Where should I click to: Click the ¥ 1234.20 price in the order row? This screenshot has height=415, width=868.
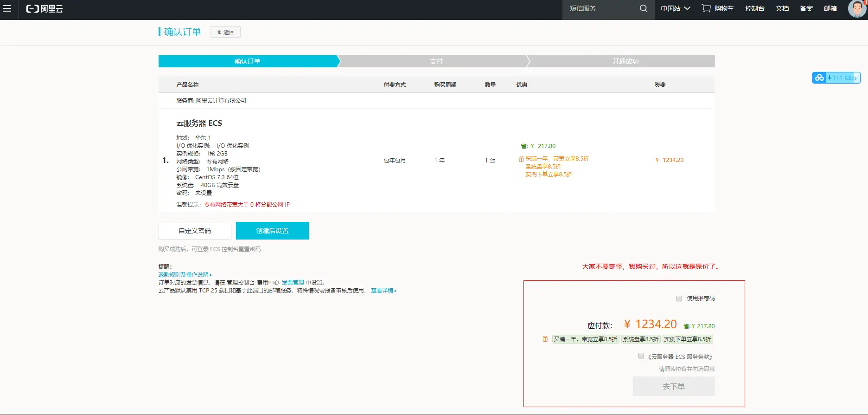pyautogui.click(x=670, y=160)
